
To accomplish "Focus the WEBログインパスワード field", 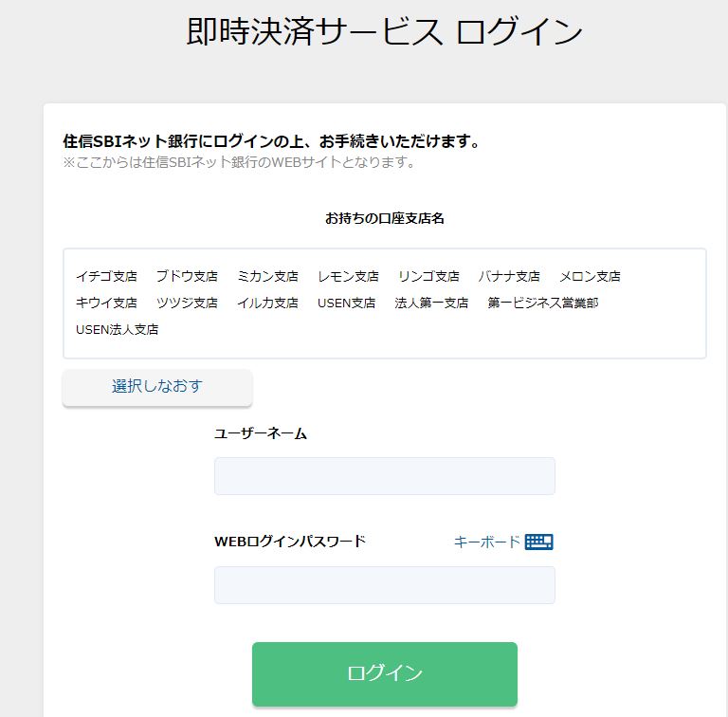I will (385, 585).
